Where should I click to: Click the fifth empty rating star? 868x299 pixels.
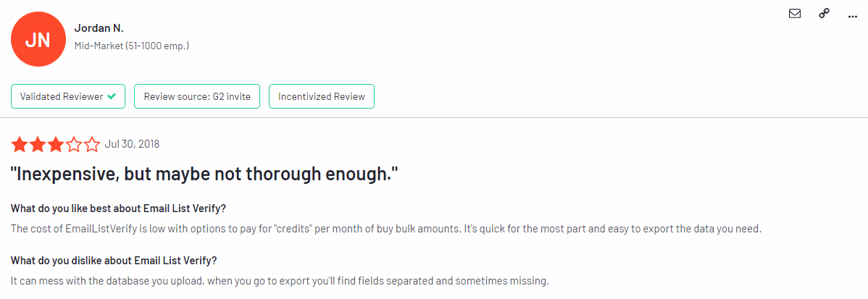click(92, 145)
